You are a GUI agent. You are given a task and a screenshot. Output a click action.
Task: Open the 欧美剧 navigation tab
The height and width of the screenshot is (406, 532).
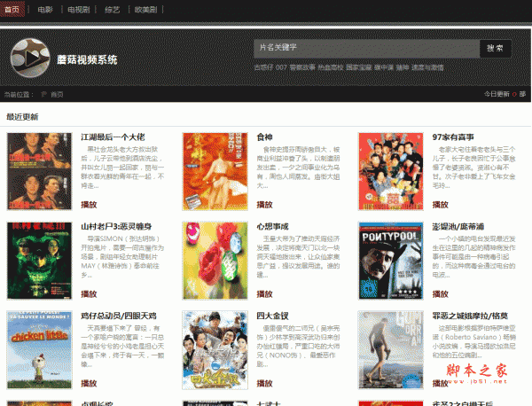click(146, 10)
